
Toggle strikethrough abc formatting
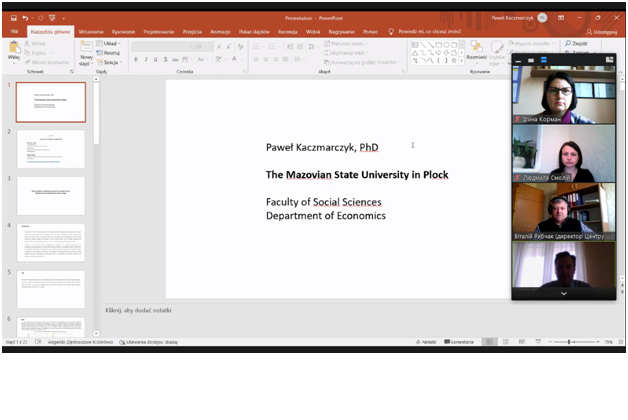(175, 59)
